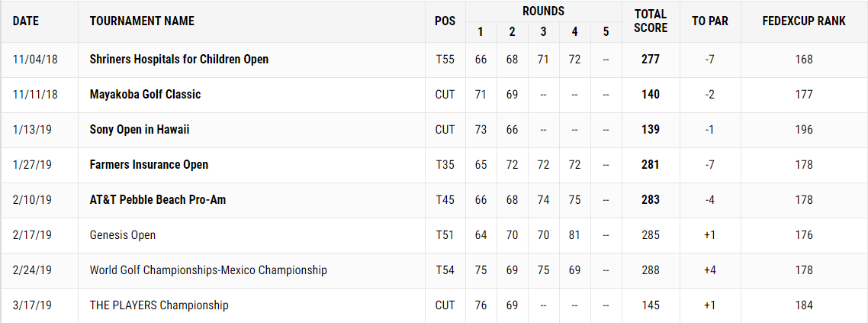Click round 4 score 81 in Genesis Open
The image size is (868, 323).
tap(574, 235)
